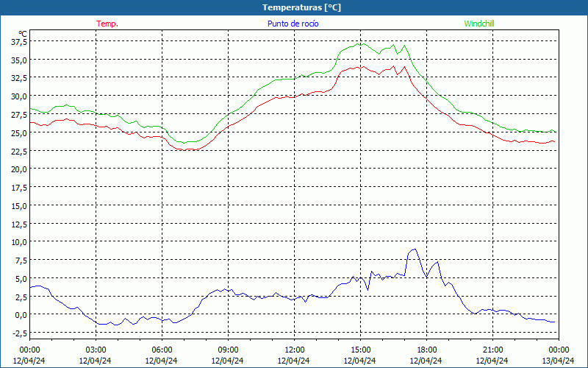Click the 32,5 y-axis value
This screenshot has height=368, width=588.
[x=19, y=78]
